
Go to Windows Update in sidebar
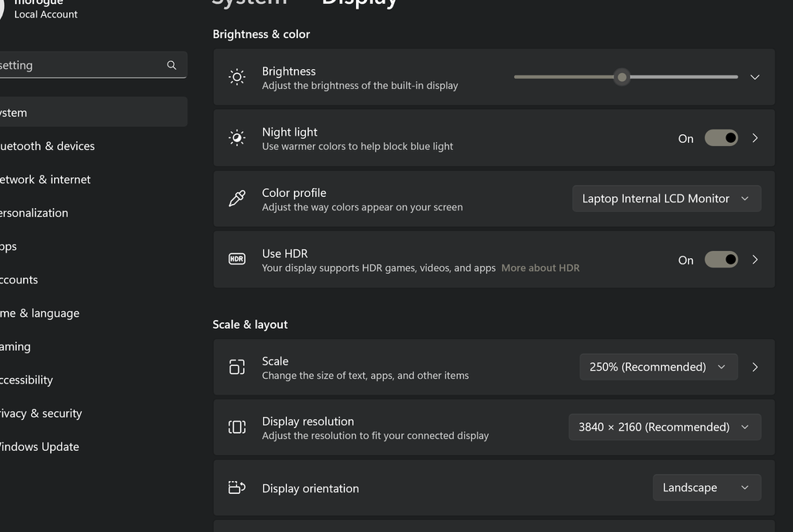click(x=38, y=446)
